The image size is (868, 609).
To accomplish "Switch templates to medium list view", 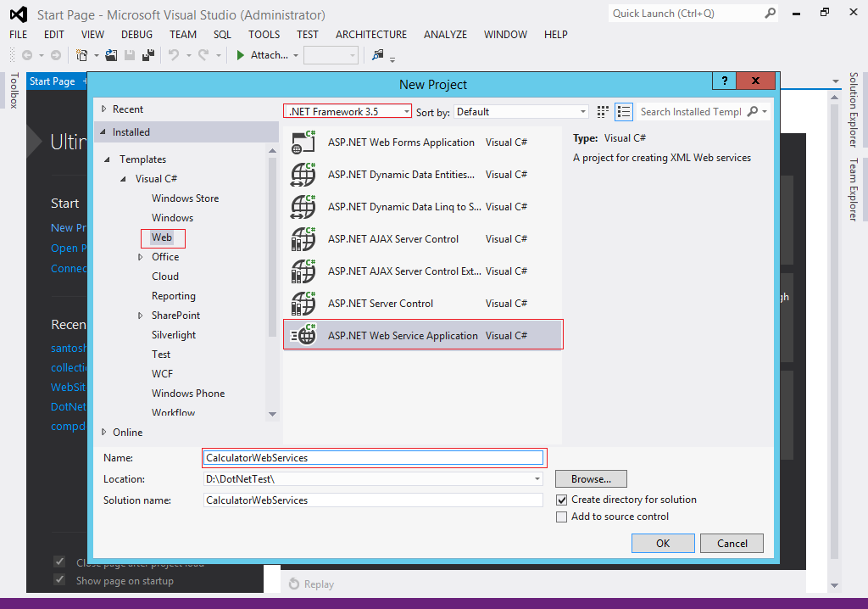I will tap(624, 112).
